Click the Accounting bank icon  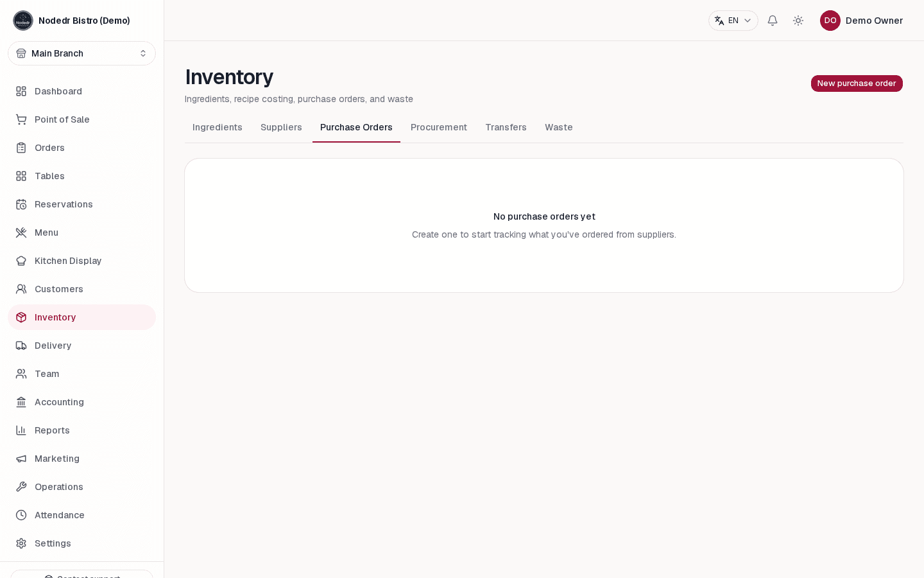[x=21, y=402]
